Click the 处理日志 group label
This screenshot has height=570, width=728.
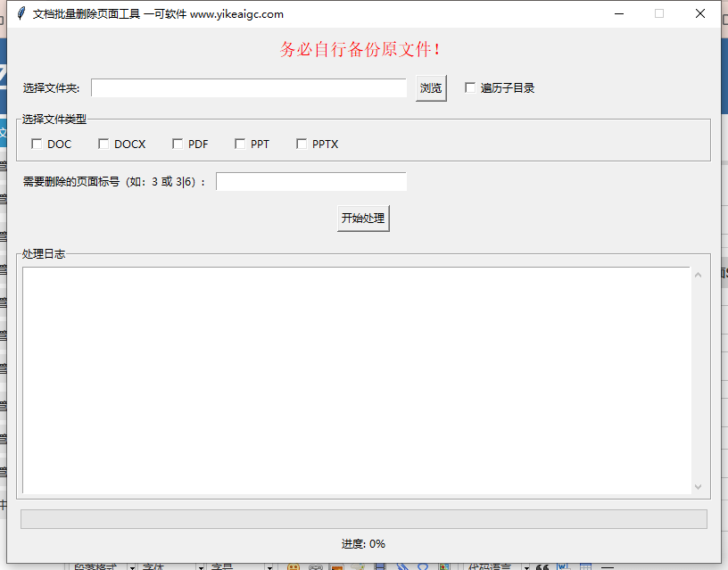click(43, 254)
